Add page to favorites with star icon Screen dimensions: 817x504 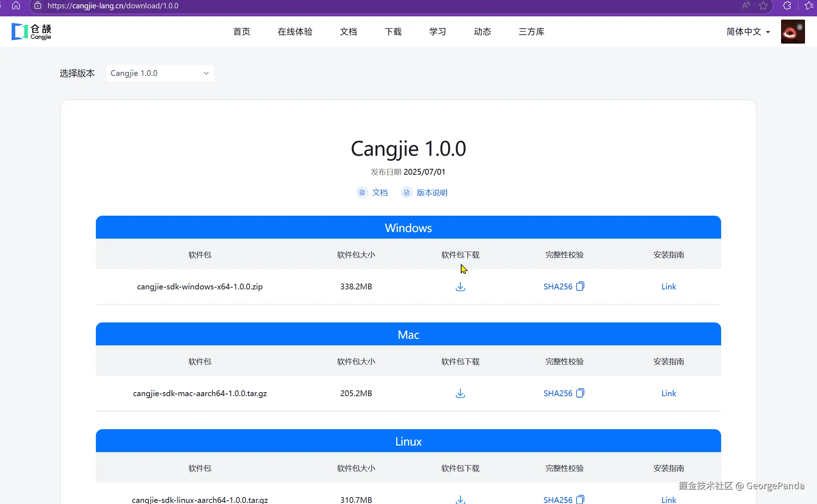(x=763, y=5)
